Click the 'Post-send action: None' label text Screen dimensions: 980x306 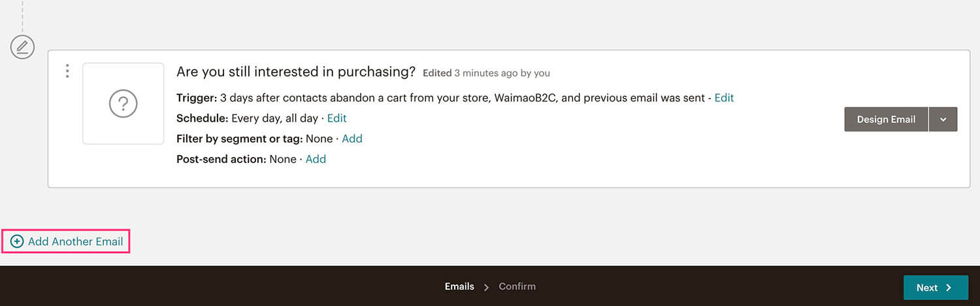click(237, 159)
